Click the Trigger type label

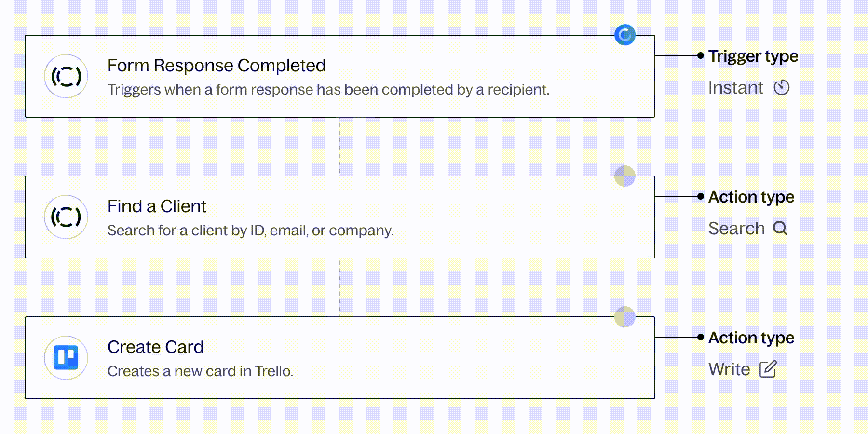[753, 56]
